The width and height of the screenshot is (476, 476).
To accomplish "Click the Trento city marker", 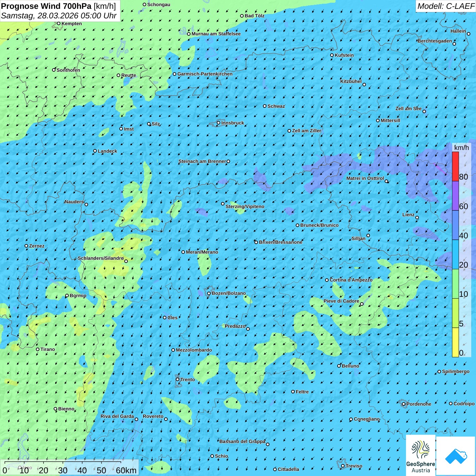I will tap(177, 379).
